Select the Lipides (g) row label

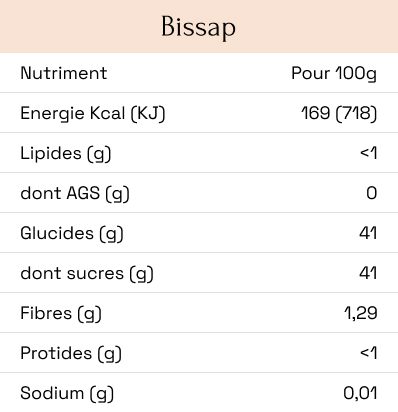(66, 154)
